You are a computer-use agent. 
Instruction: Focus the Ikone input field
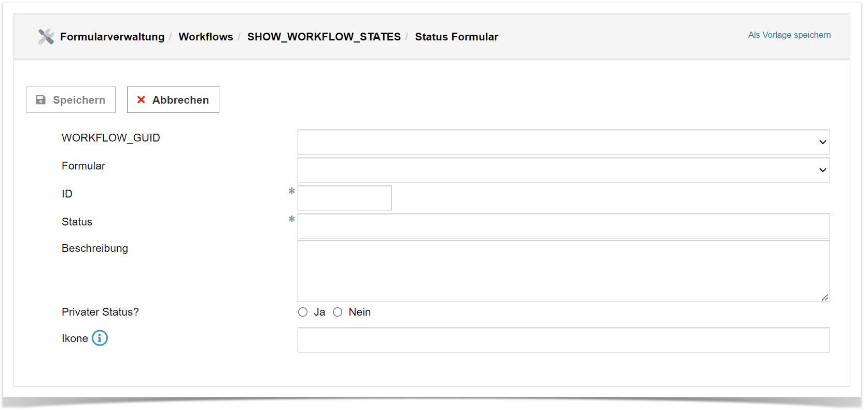coord(563,340)
